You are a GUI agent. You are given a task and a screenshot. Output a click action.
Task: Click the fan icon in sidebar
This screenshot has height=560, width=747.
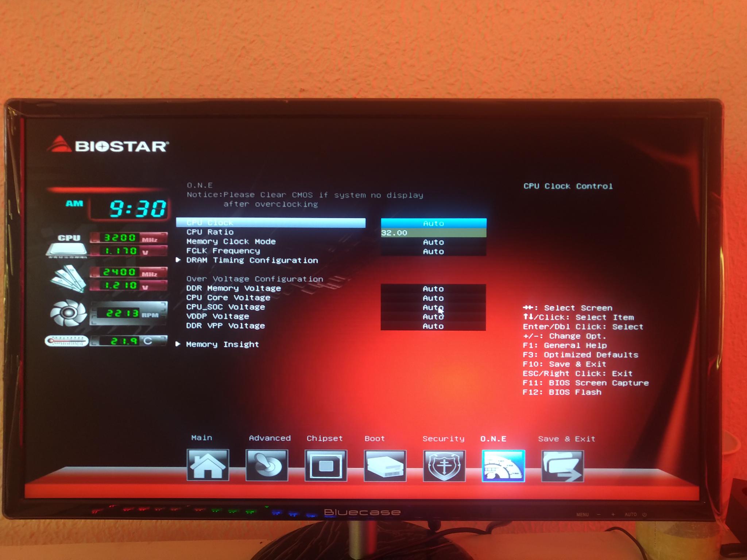(68, 313)
